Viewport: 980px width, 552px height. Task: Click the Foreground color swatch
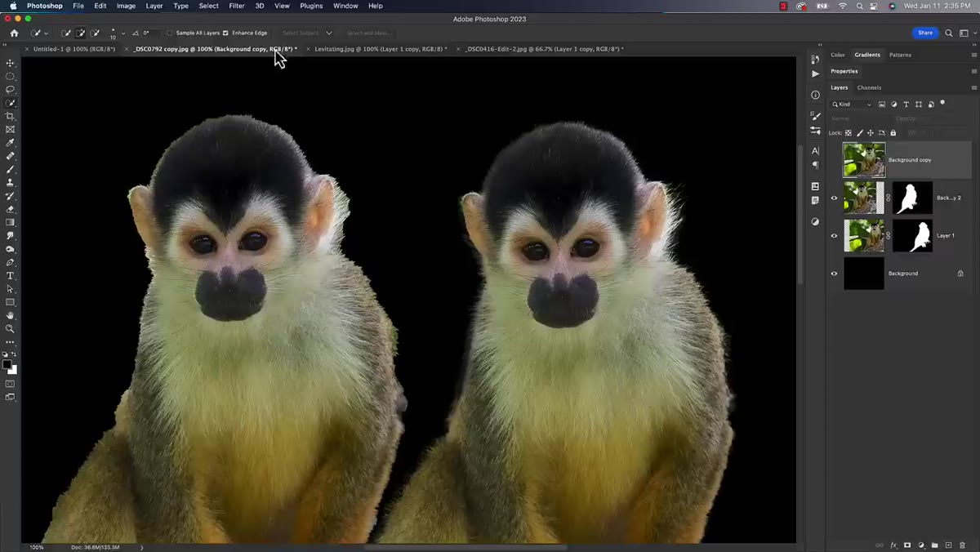pos(7,364)
